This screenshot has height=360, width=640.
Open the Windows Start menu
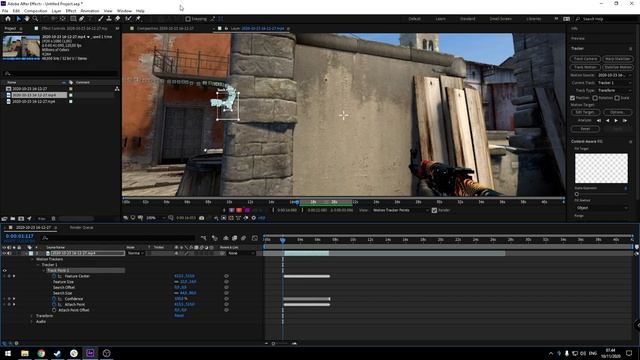point(8,353)
